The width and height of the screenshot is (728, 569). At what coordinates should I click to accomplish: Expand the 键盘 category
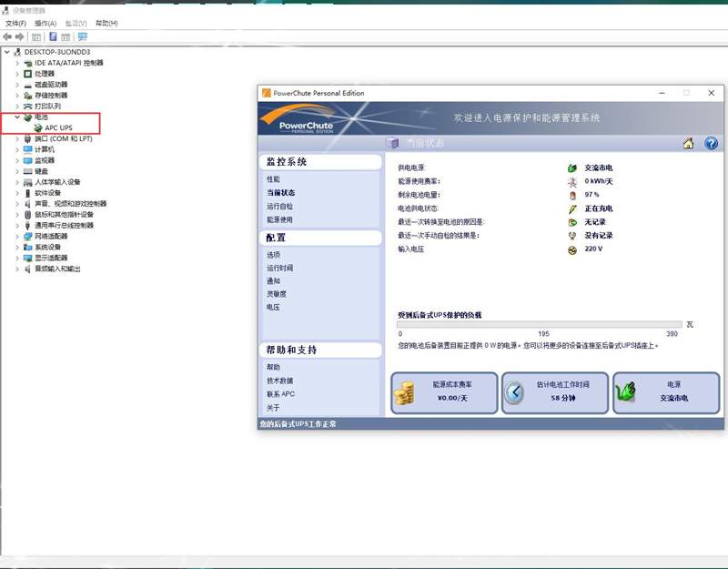click(x=17, y=171)
